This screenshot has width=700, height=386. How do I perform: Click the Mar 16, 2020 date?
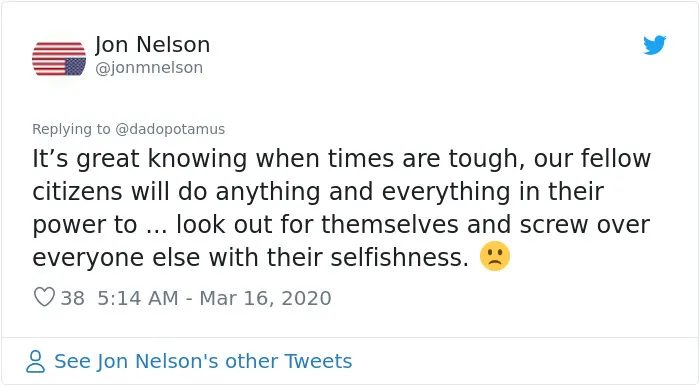[x=265, y=298]
